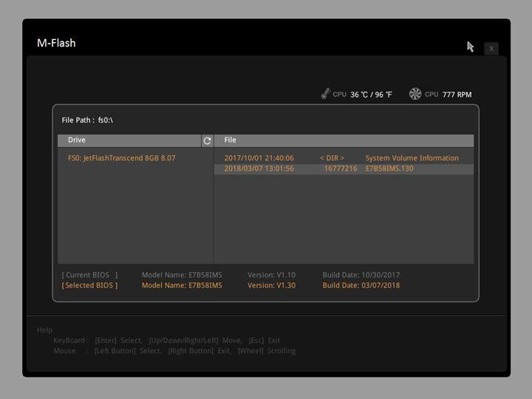Click the < DIR > entry marker
This screenshot has height=399, width=532.
[332, 158]
